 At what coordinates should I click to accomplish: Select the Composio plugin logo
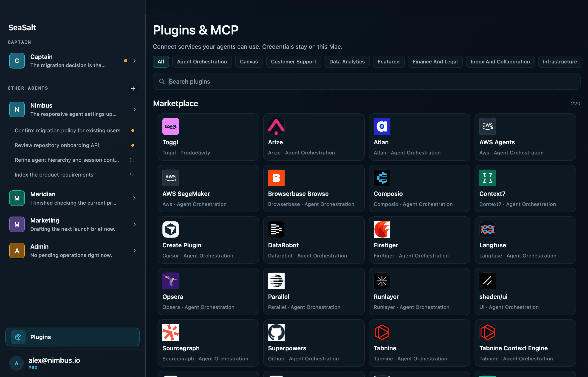[x=382, y=178]
